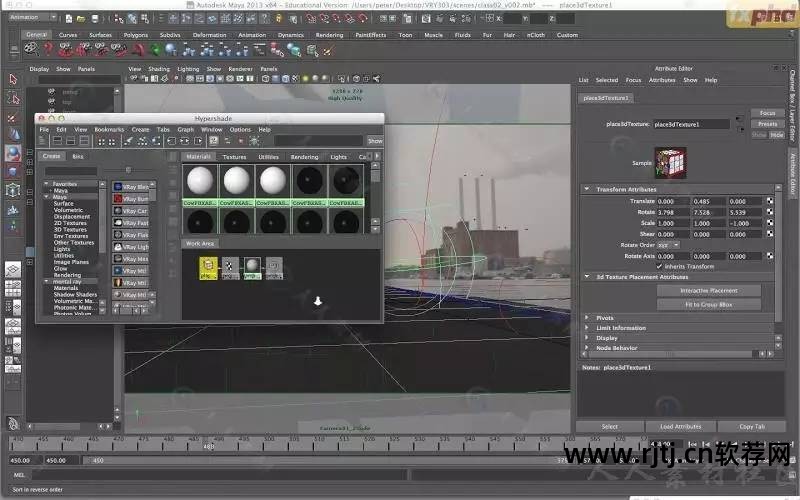Click the Fit to Group BBox button
This screenshot has width=800, height=500.
709,305
